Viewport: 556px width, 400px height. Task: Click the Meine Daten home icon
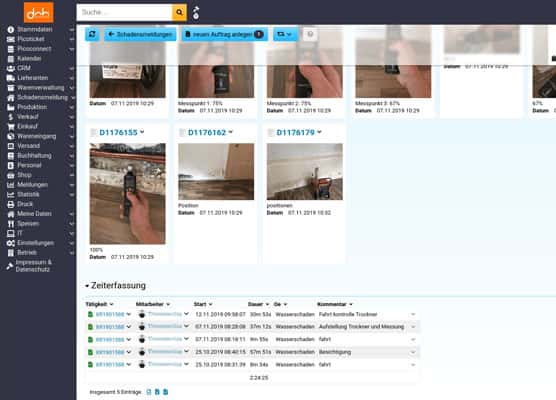pyautogui.click(x=11, y=214)
